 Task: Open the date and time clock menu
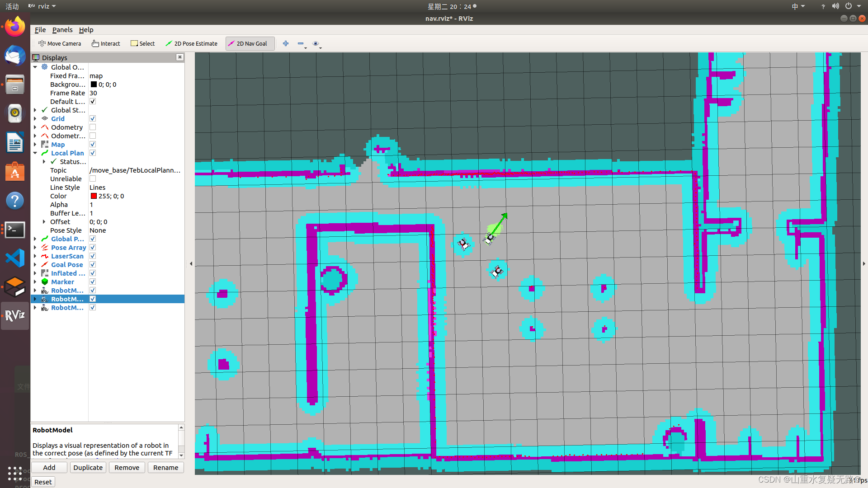(x=452, y=6)
